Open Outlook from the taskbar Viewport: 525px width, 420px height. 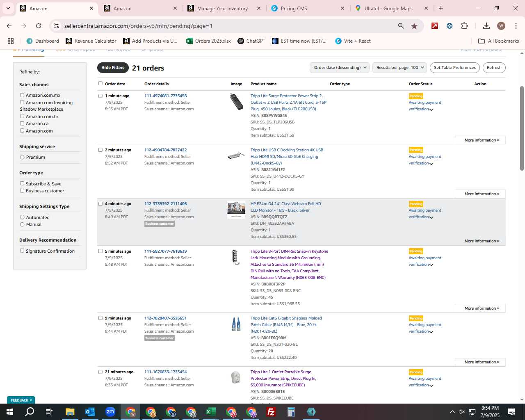pyautogui.click(x=90, y=412)
